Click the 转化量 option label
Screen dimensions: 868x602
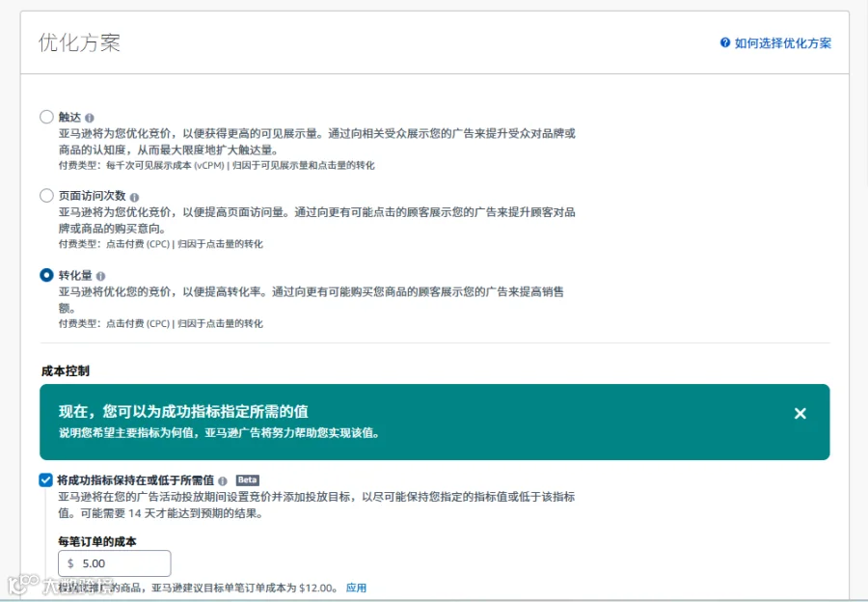pyautogui.click(x=75, y=275)
